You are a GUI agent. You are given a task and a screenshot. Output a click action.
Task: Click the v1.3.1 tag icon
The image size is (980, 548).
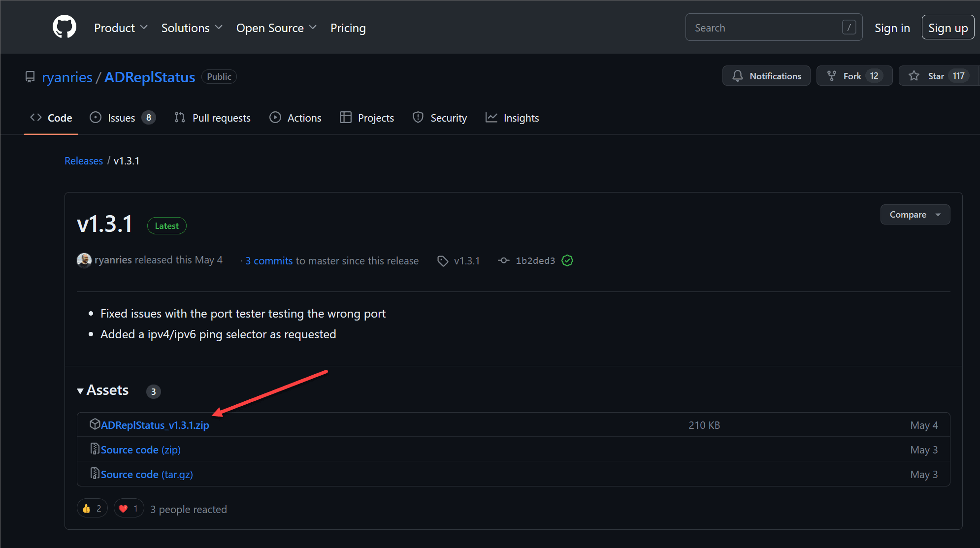tap(443, 261)
